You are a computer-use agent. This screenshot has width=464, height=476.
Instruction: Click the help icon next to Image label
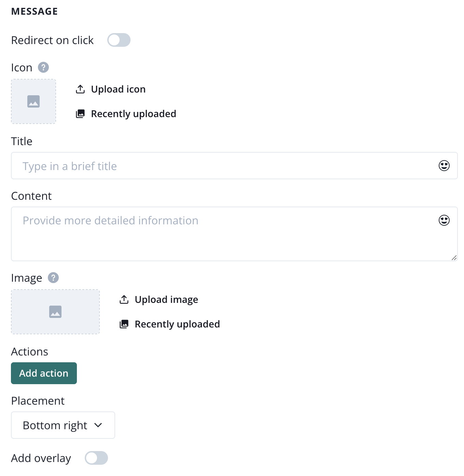(x=53, y=278)
